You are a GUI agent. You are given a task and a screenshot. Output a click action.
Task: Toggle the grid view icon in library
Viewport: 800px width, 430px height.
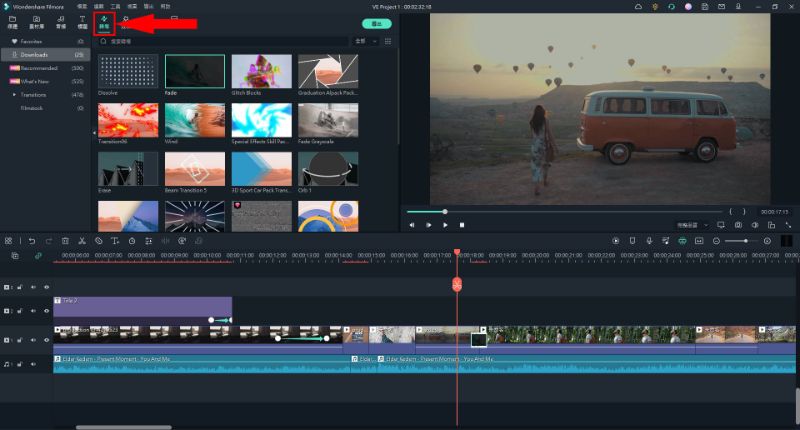tap(388, 41)
